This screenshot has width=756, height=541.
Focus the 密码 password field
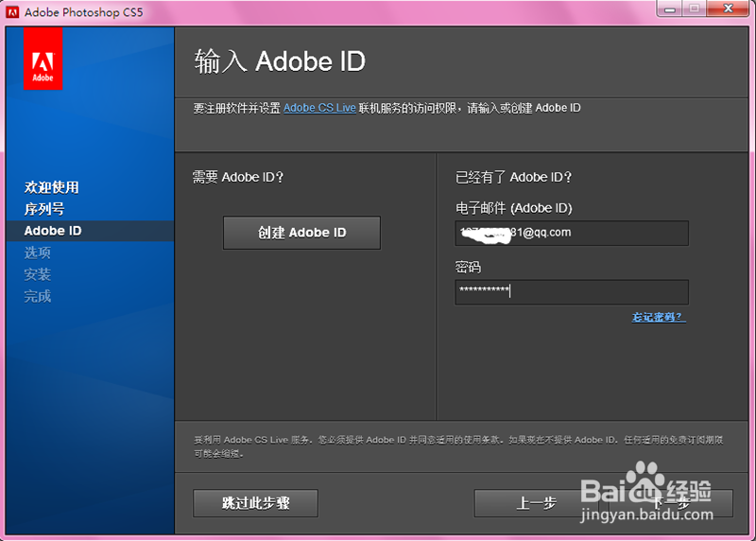[x=572, y=292]
